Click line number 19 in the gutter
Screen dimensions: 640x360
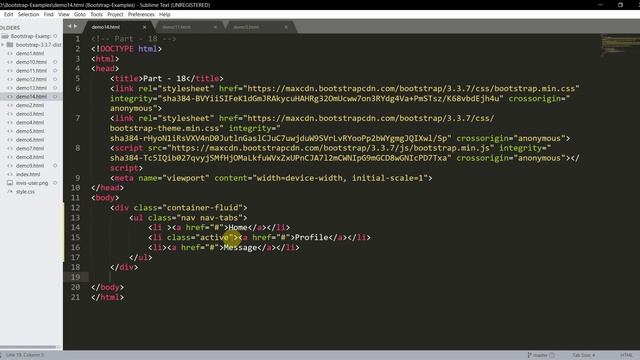76,277
